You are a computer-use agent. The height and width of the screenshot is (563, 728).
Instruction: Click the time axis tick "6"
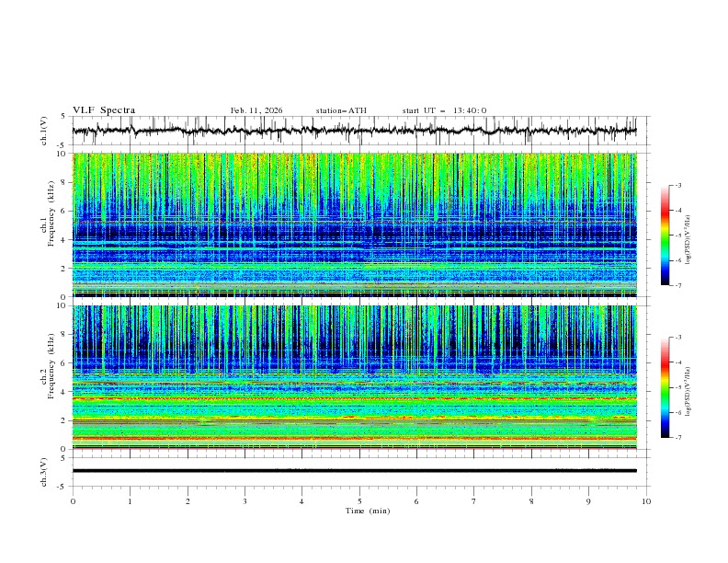pos(416,501)
